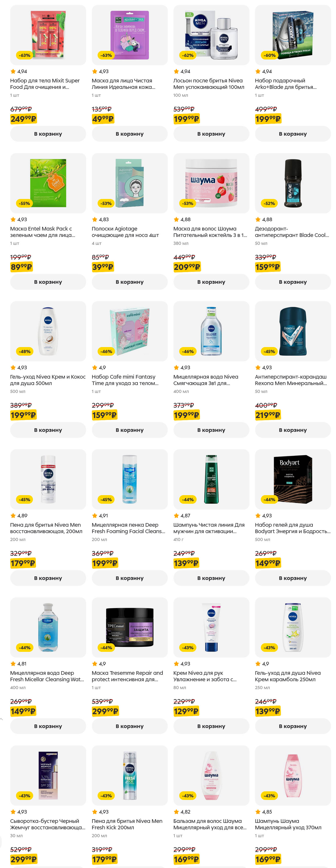Add Tresemme Repair mask to cart
This screenshot has height=868, width=336.
point(129,726)
